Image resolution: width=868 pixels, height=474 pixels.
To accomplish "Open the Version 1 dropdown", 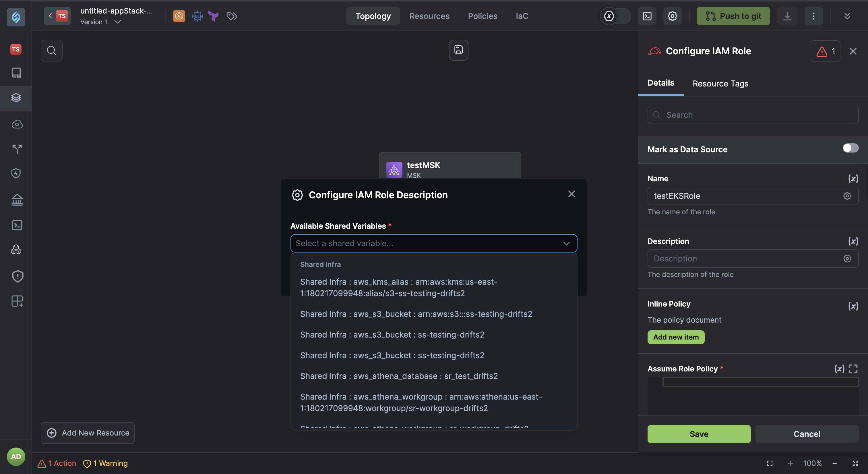I will tap(100, 22).
